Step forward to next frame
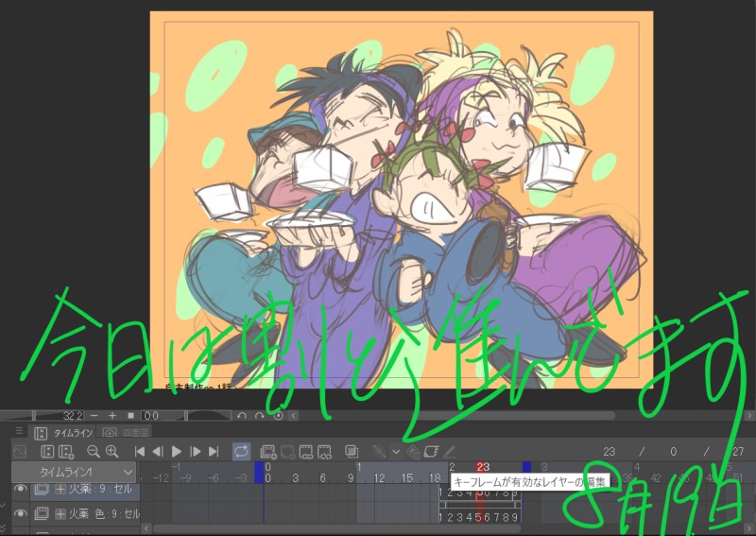Image resolution: width=756 pixels, height=536 pixels. pos(196,452)
